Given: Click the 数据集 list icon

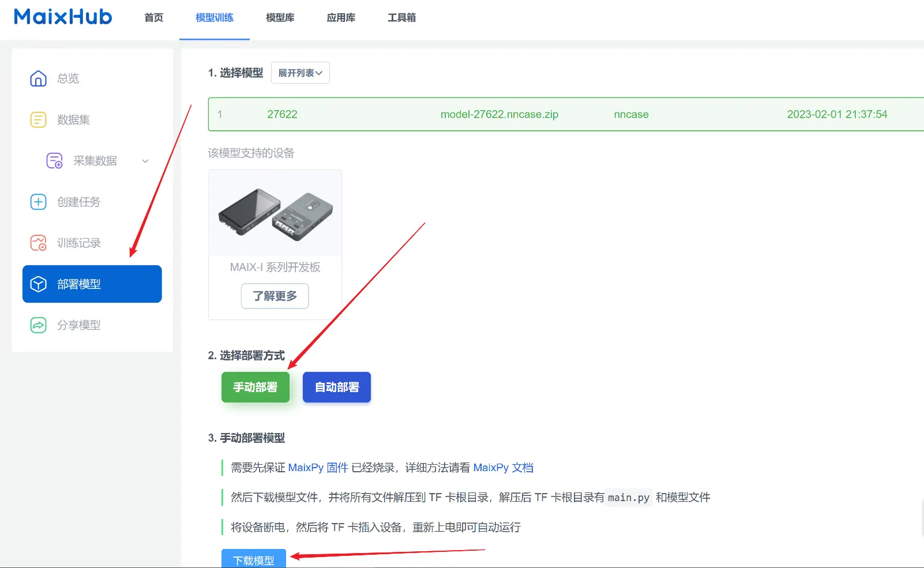Looking at the screenshot, I should (x=38, y=120).
